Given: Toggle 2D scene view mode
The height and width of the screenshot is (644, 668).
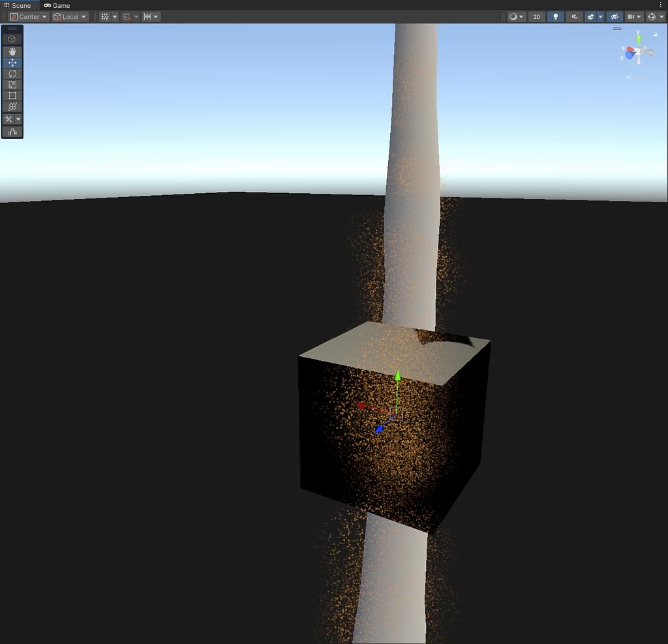Looking at the screenshot, I should tap(536, 16).
